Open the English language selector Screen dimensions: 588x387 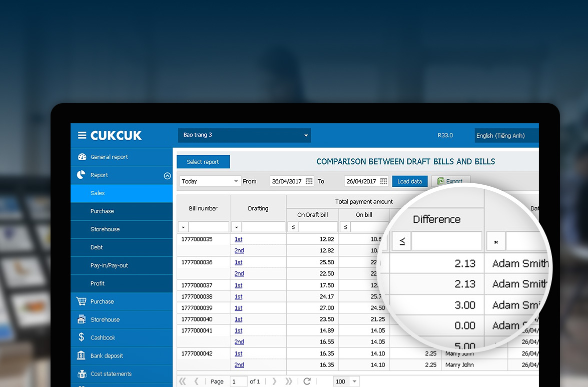(x=506, y=135)
